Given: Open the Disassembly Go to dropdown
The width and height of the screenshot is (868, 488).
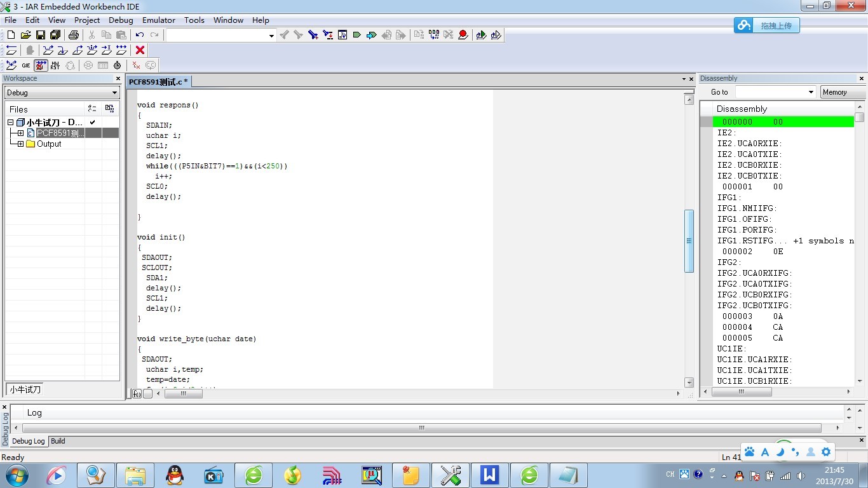Looking at the screenshot, I should pyautogui.click(x=811, y=92).
